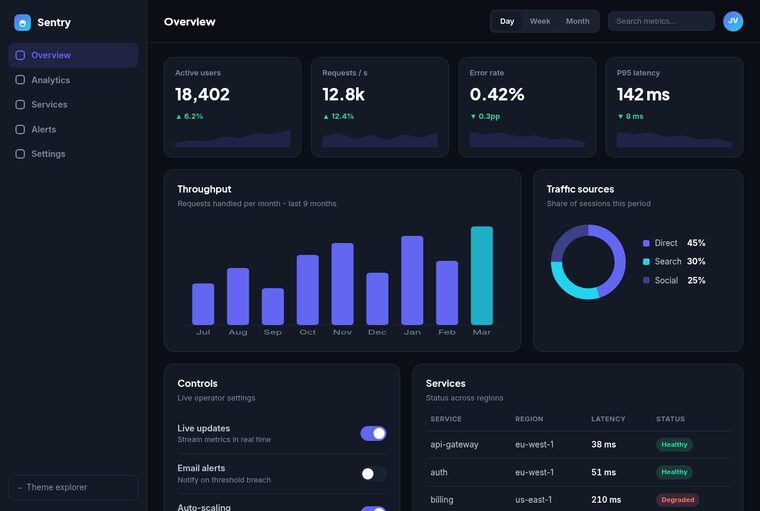Click the Social 25% legend value
The width and height of the screenshot is (760, 511).
696,280
